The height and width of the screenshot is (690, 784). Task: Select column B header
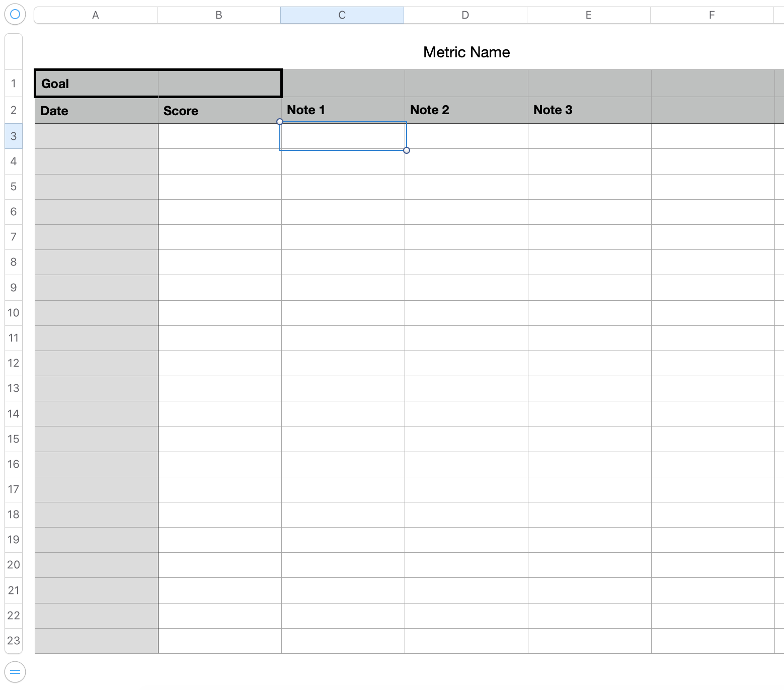(219, 15)
